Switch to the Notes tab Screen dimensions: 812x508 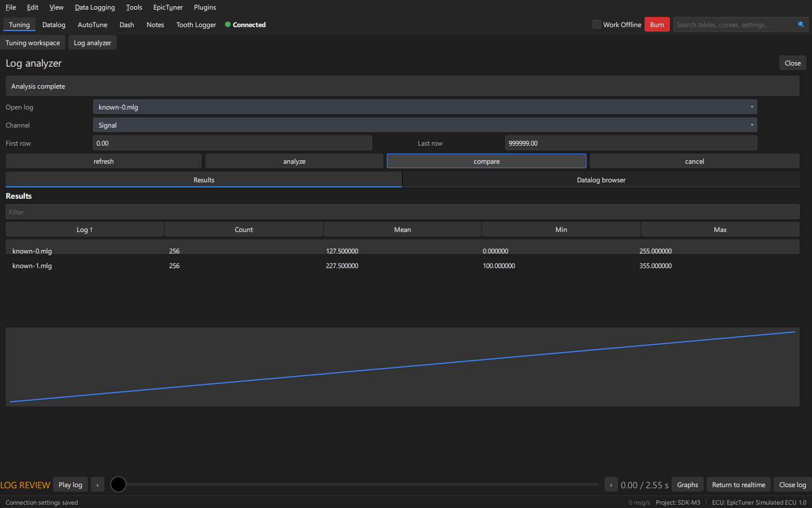[155, 25]
